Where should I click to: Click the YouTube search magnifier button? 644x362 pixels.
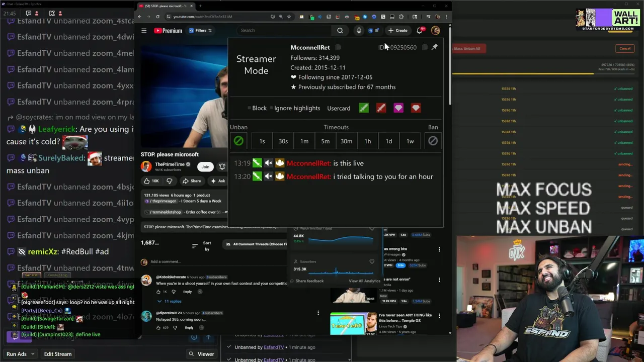tap(340, 31)
